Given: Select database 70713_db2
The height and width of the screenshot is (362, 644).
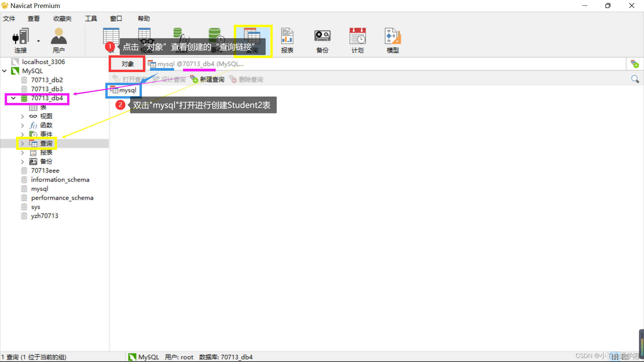Looking at the screenshot, I should coord(47,80).
